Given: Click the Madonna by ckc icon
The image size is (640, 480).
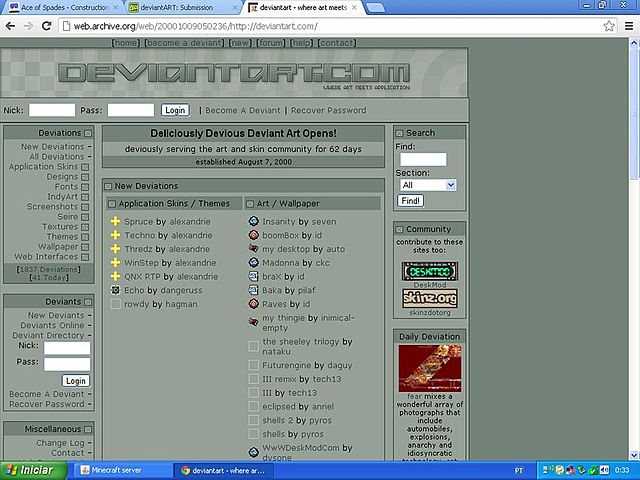Looking at the screenshot, I should [253, 262].
